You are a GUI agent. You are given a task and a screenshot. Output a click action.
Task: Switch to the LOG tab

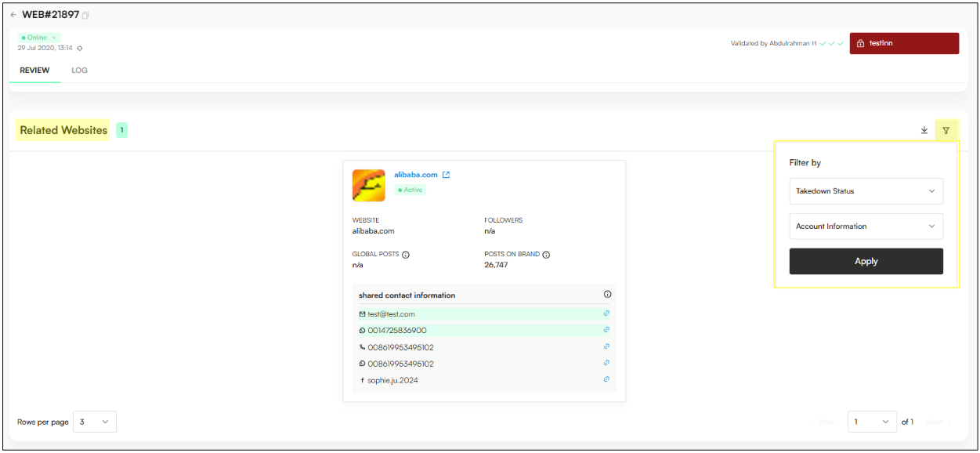(79, 71)
